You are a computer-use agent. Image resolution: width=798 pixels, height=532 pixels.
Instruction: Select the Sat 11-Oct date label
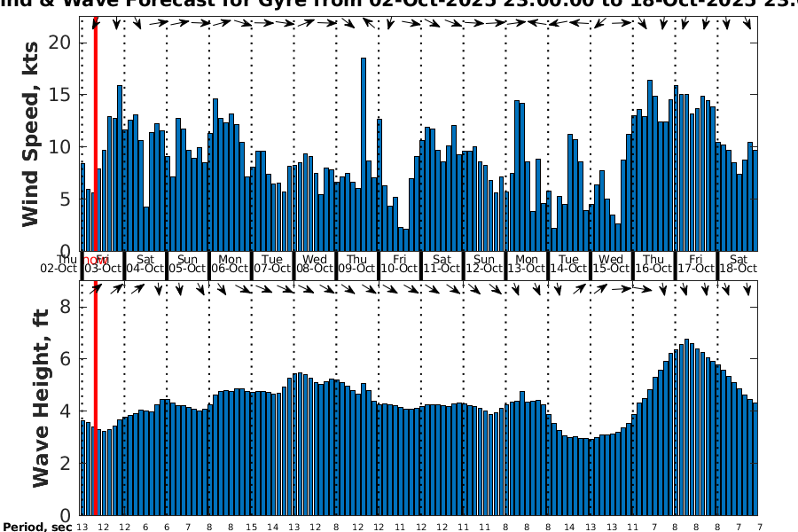click(x=442, y=263)
